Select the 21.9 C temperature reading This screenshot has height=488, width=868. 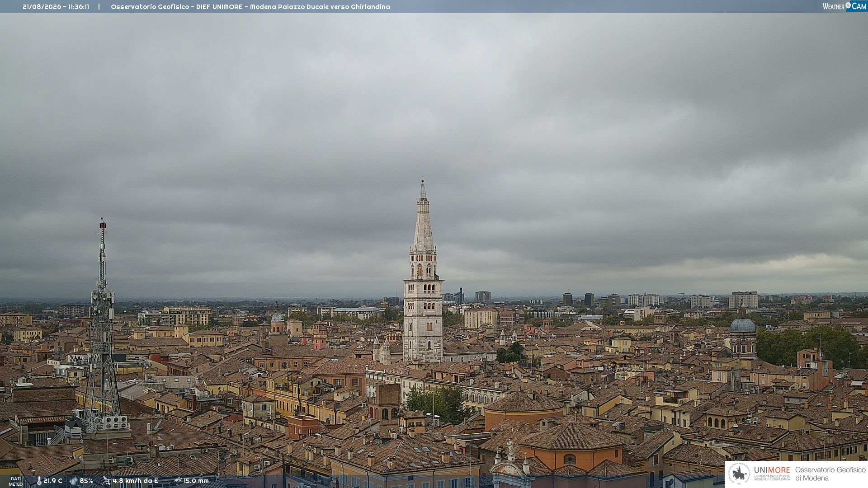click(53, 481)
